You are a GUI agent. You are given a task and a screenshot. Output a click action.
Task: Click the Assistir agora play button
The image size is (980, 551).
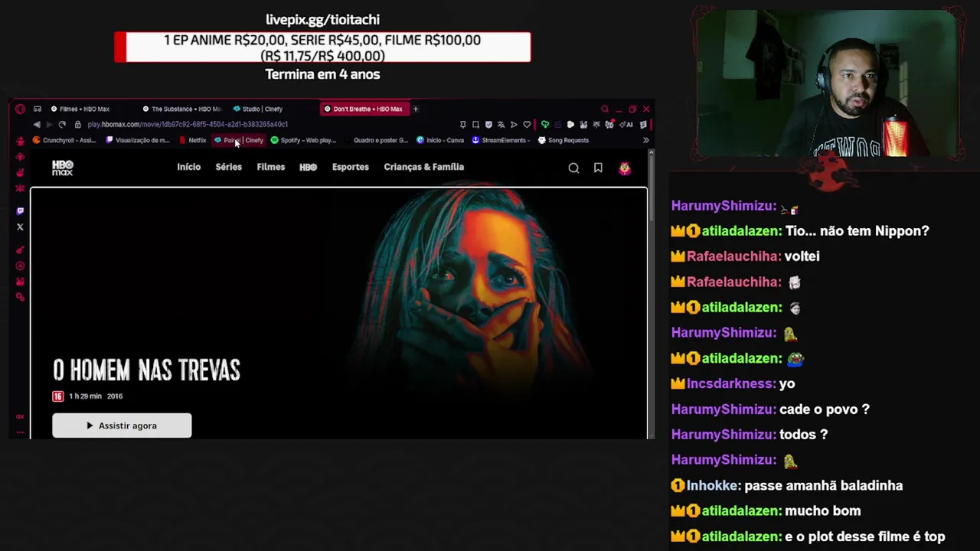122,425
